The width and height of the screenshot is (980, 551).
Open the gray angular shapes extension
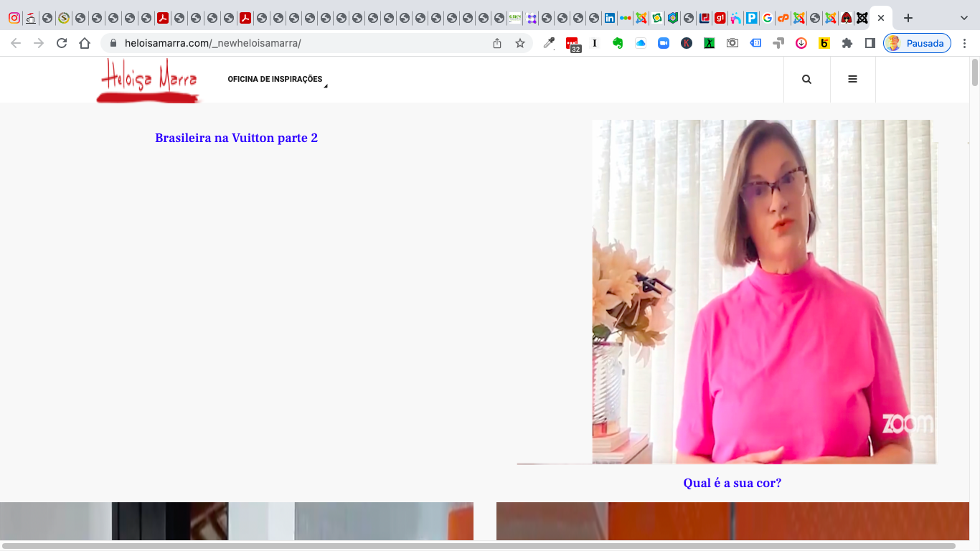coord(778,43)
